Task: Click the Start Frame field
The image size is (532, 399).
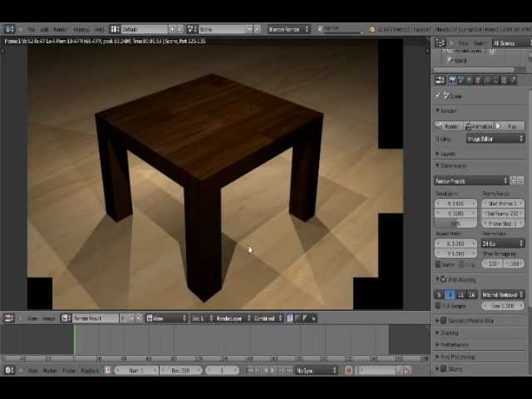Action: [503, 204]
